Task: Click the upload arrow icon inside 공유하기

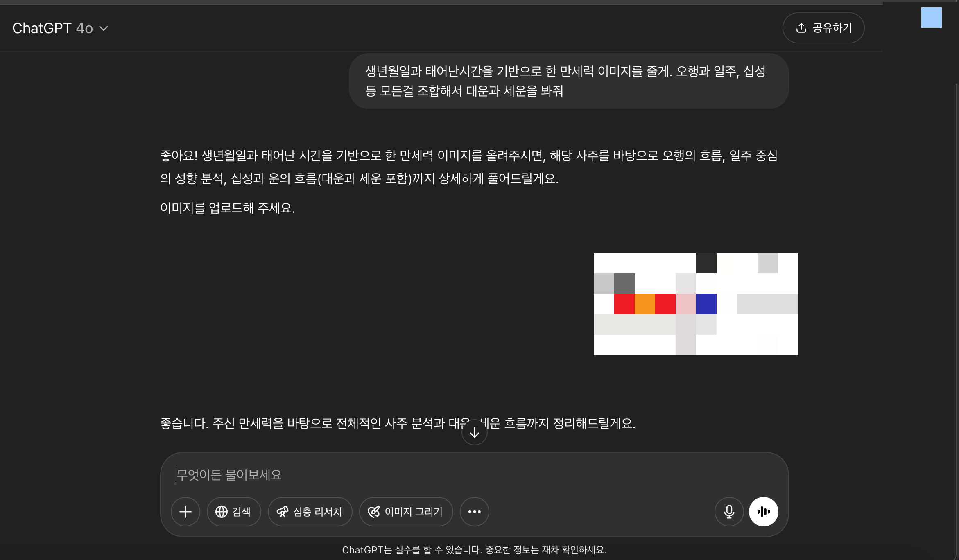Action: tap(801, 28)
